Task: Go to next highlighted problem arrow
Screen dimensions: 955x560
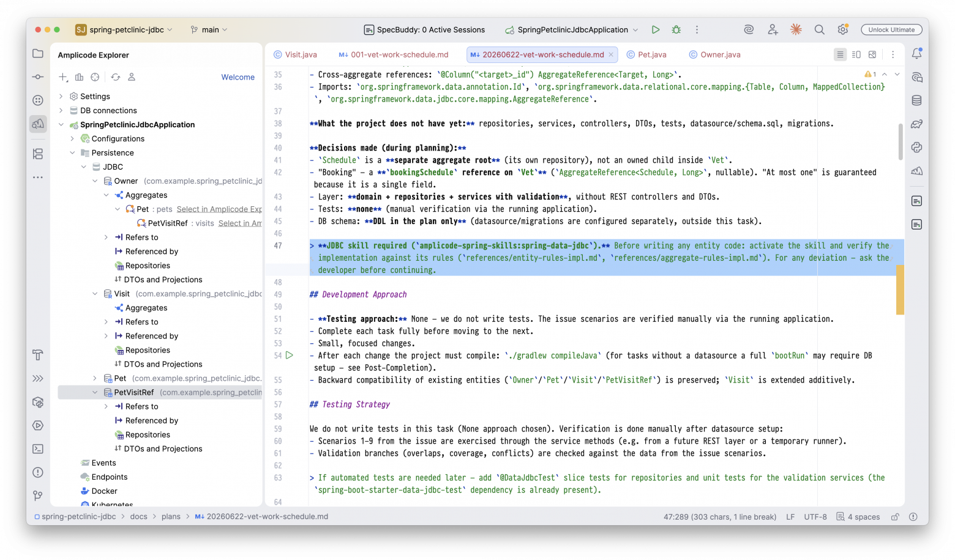Action: click(x=897, y=74)
